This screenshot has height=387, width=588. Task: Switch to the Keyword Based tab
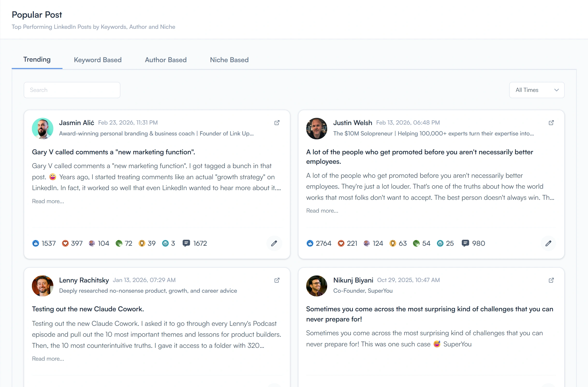98,60
